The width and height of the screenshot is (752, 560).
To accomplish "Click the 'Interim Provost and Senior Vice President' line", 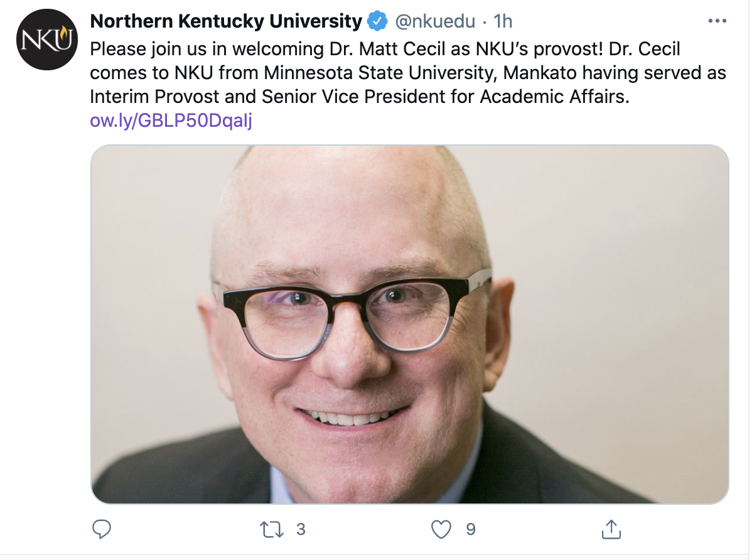I will [359, 96].
